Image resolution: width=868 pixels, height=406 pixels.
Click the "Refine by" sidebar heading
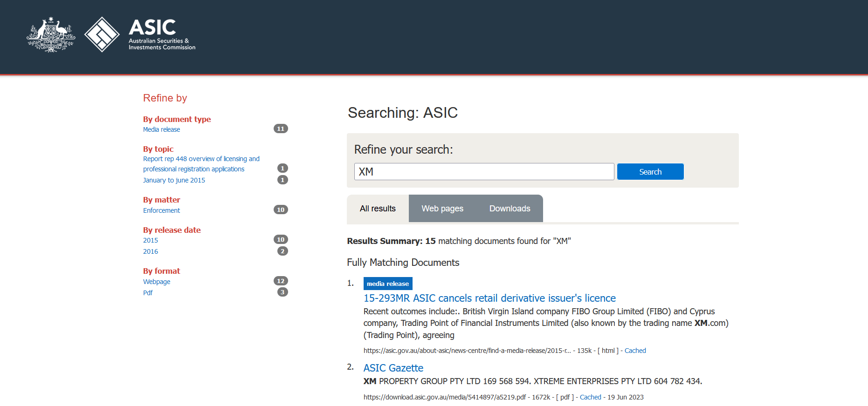(x=165, y=98)
